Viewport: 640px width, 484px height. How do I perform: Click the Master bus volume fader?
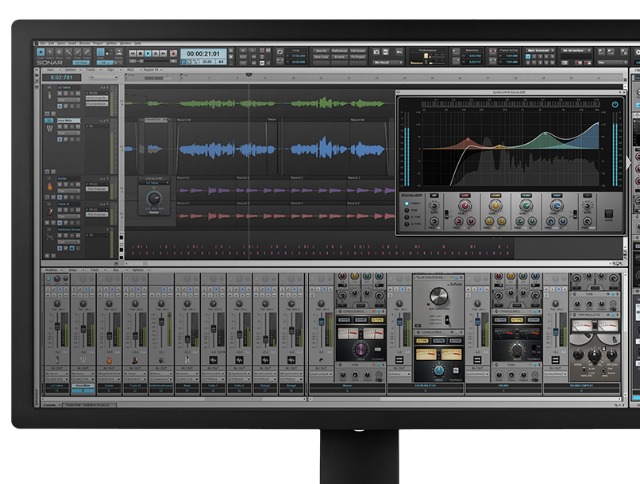pos(321,322)
